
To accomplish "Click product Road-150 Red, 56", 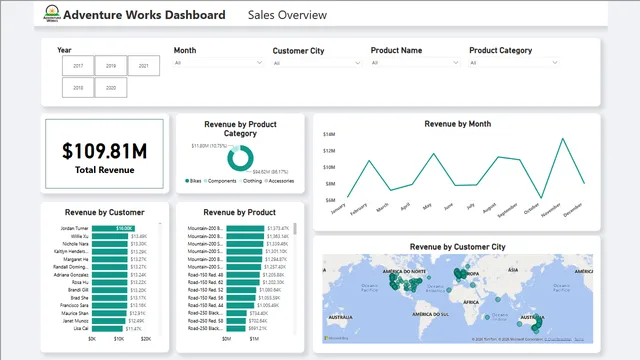I will click(205, 298).
